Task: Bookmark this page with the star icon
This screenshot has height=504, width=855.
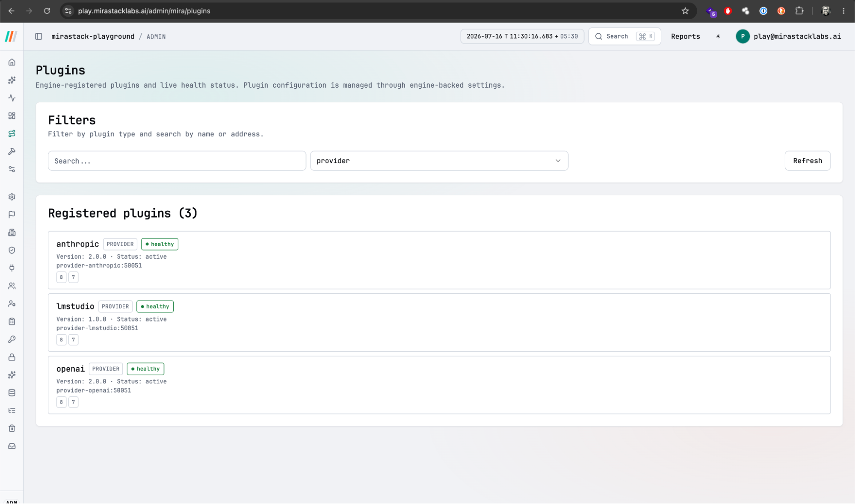Action: point(685,11)
